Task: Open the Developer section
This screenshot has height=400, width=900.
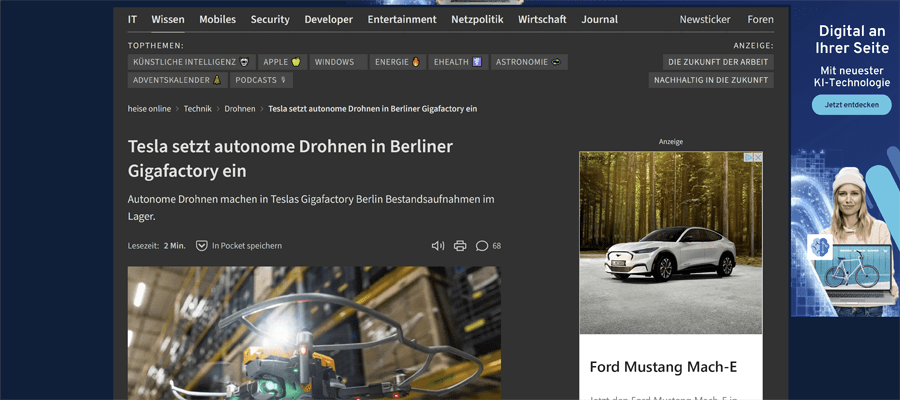Action: pyautogui.click(x=328, y=19)
